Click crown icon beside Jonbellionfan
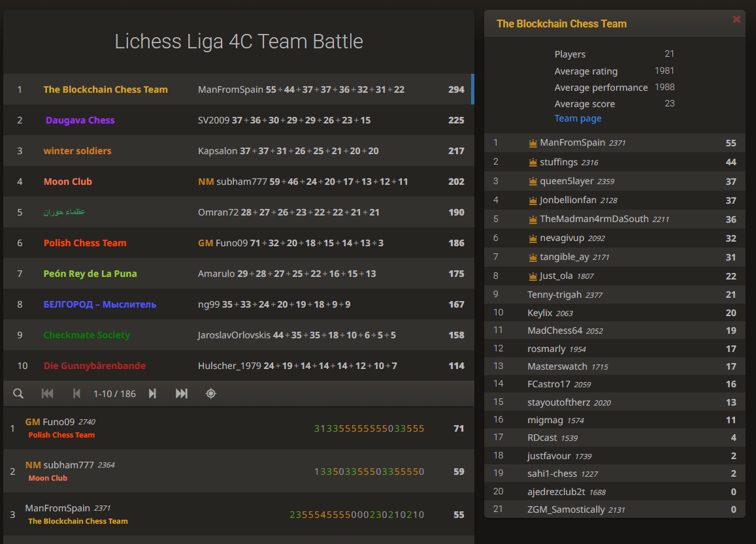The height and width of the screenshot is (544, 756). pyautogui.click(x=533, y=200)
